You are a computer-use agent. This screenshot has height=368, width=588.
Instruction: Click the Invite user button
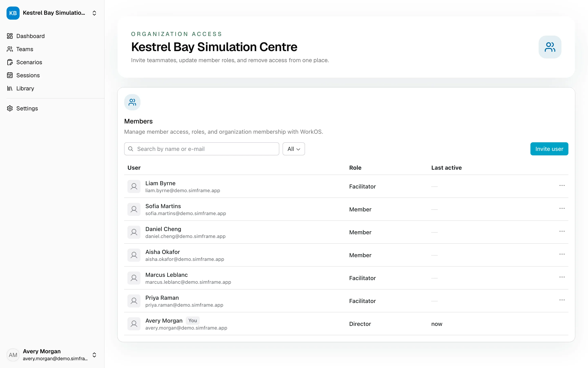tap(549, 149)
